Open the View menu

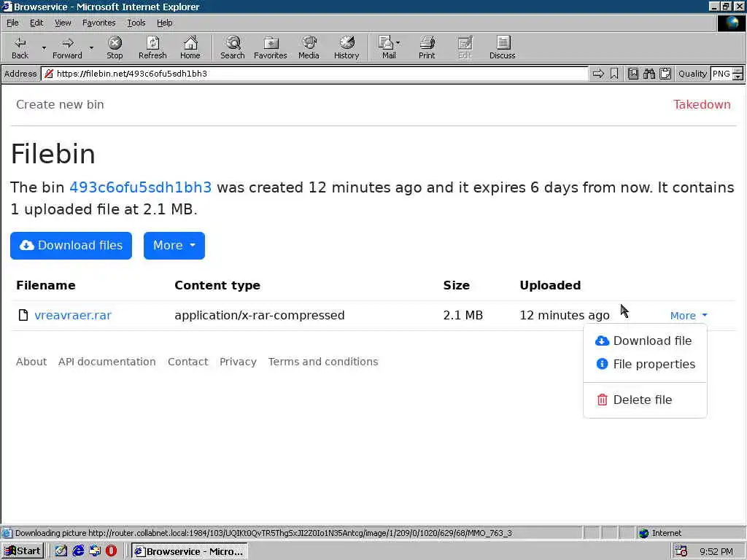(63, 23)
